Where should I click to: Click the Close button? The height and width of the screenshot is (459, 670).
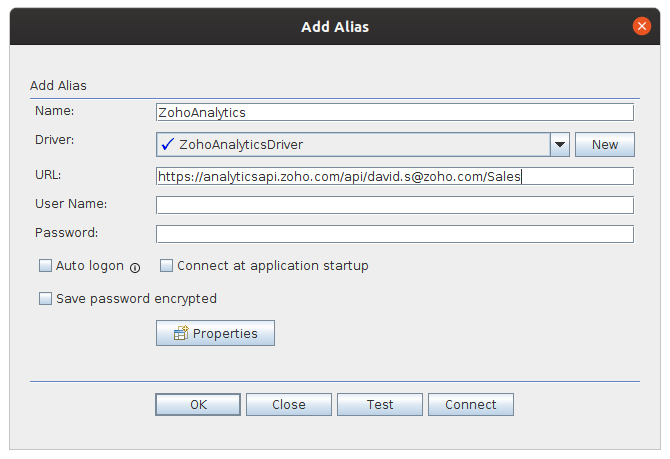pos(289,405)
